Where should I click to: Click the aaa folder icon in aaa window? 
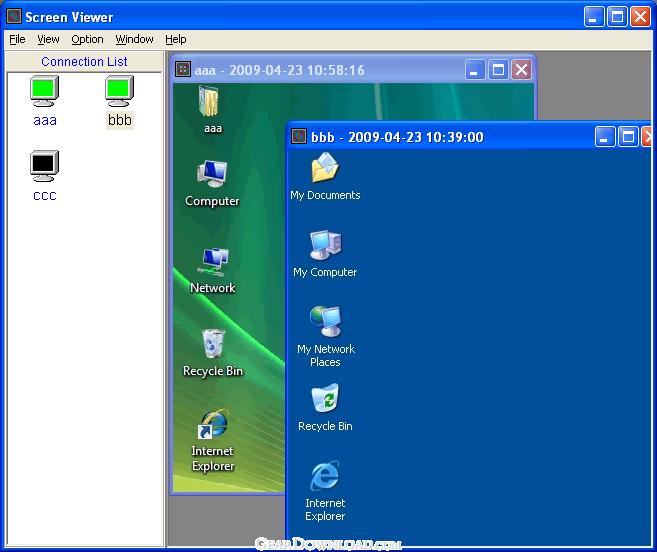[x=209, y=101]
